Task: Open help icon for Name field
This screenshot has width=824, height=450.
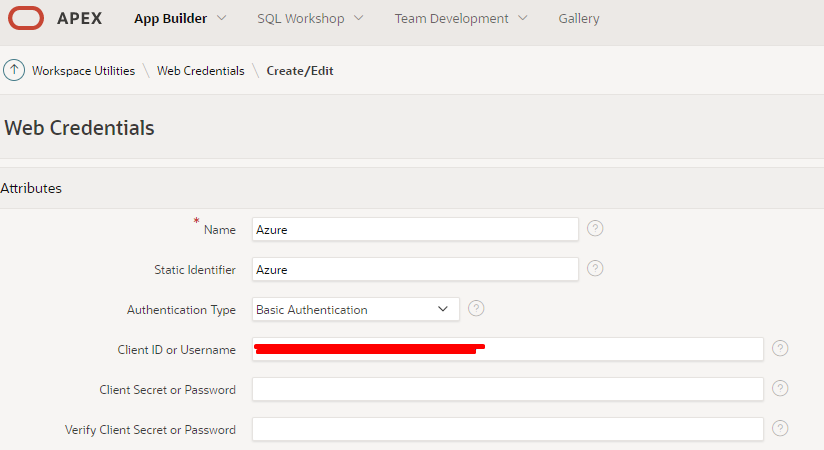Action: pyautogui.click(x=595, y=229)
